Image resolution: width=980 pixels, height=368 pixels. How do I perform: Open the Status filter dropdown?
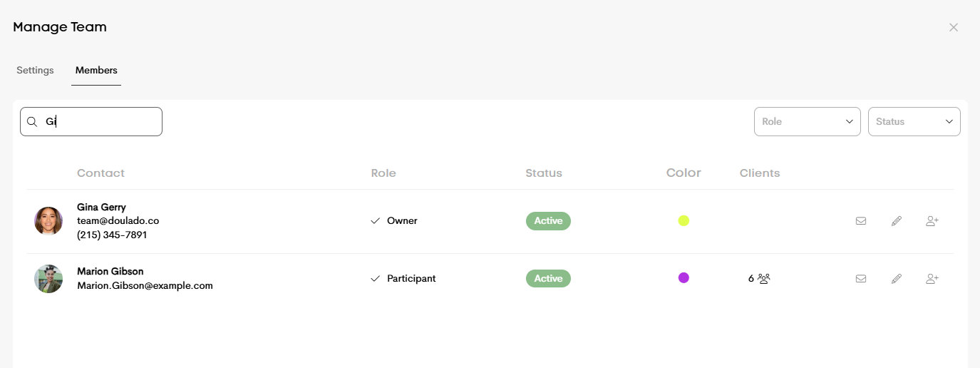click(x=914, y=121)
